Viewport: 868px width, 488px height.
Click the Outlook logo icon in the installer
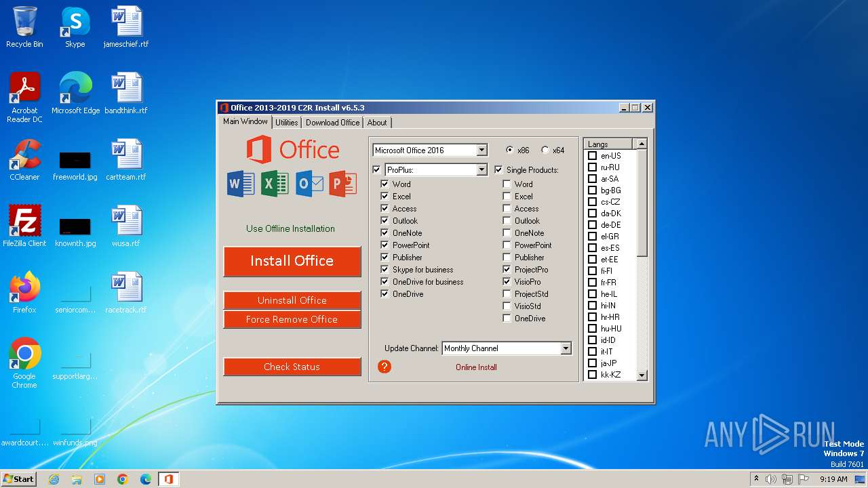pos(309,184)
